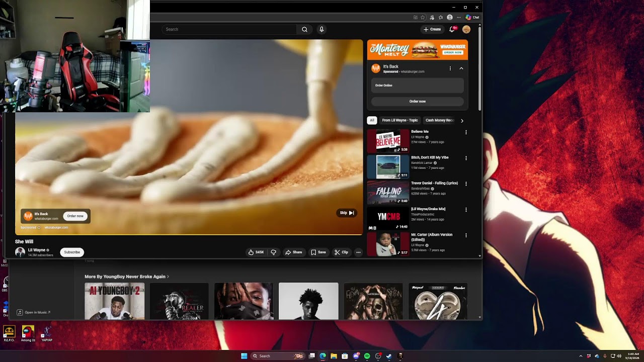Show more filter chips with right arrow

pos(462,121)
